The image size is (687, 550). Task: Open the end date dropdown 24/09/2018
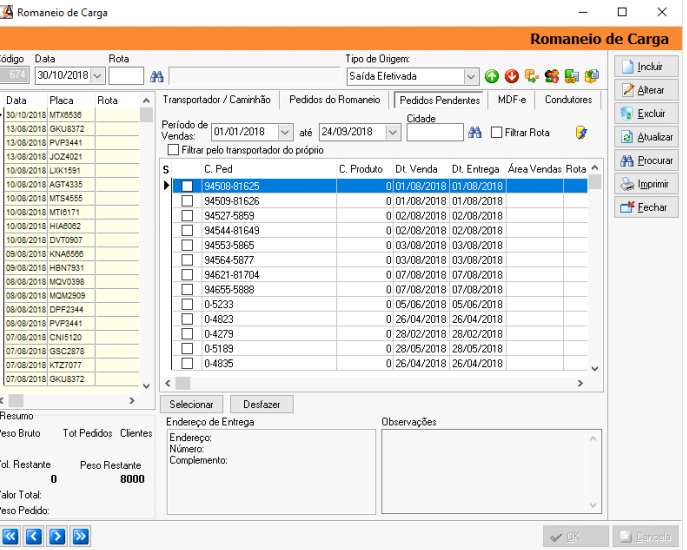coord(393,132)
